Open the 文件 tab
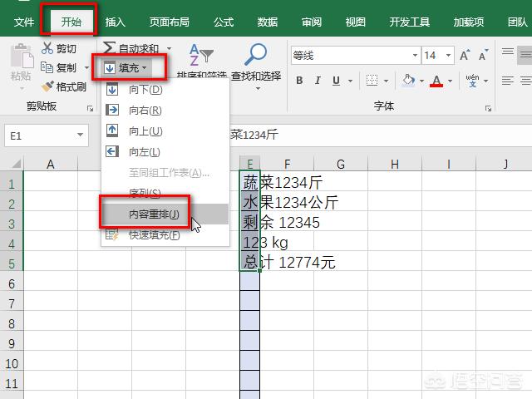This screenshot has width=532, height=399. (24, 22)
